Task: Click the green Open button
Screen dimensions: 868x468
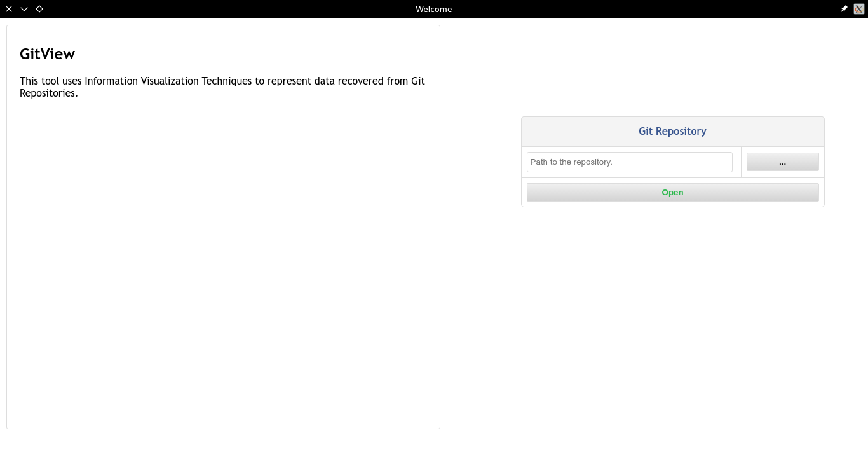Action: pyautogui.click(x=672, y=193)
